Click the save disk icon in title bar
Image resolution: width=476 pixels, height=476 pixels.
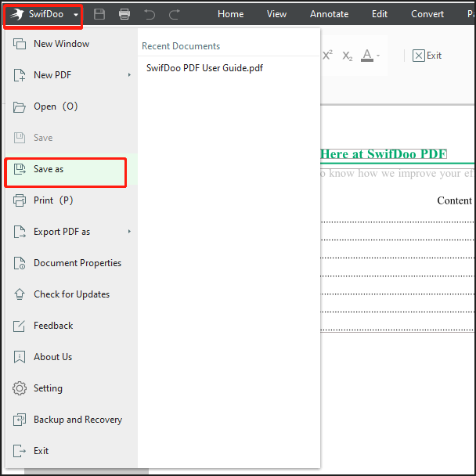tap(99, 14)
